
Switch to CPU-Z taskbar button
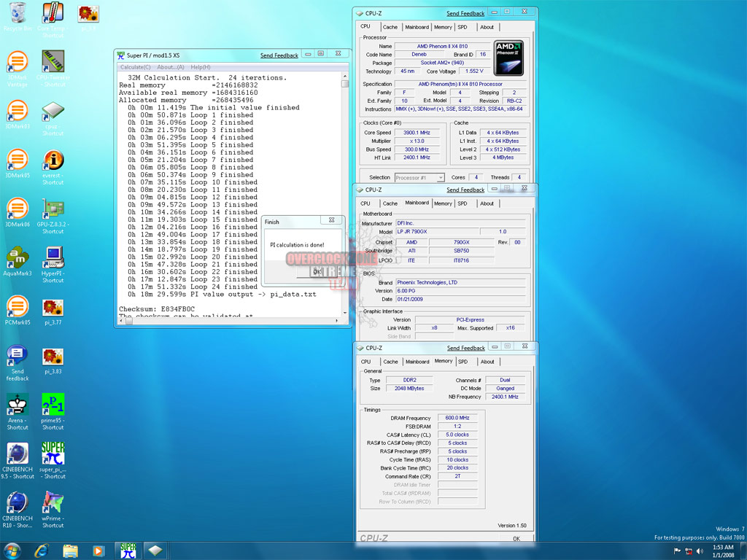point(155,551)
